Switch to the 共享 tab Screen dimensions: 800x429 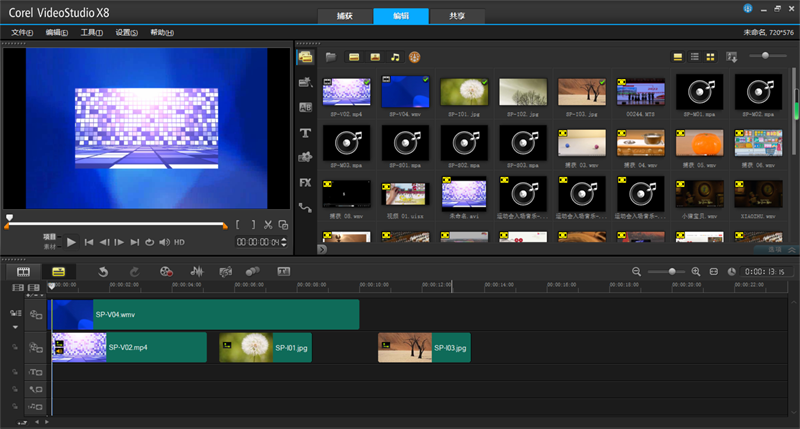[458, 16]
